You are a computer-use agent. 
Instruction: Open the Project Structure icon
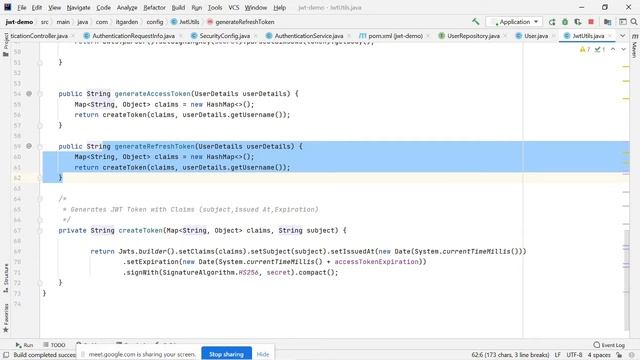[607, 22]
